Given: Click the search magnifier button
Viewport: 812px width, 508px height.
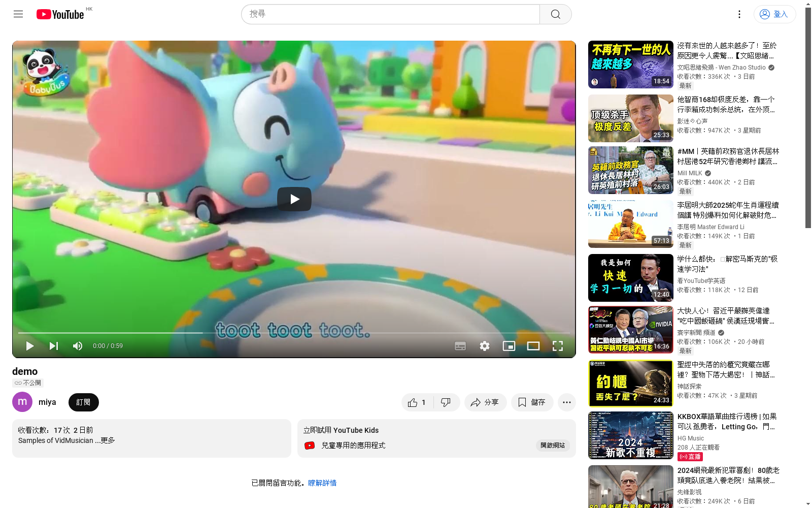Looking at the screenshot, I should tap(556, 14).
